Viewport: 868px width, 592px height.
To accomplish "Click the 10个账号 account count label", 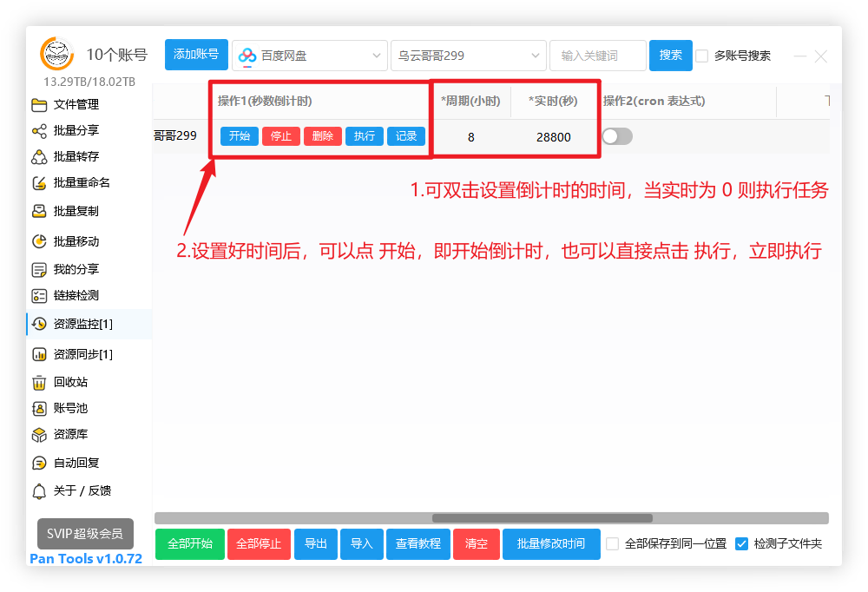I will [117, 55].
